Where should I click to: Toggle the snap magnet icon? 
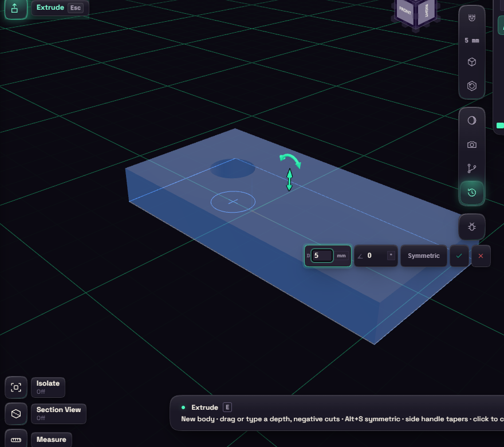(471, 18)
